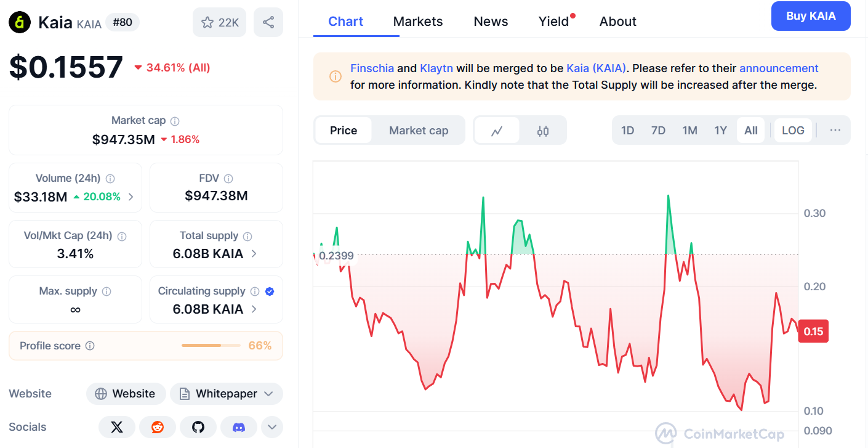Open the chart more options ellipsis
Viewport: 868px width, 448px height.
(835, 130)
